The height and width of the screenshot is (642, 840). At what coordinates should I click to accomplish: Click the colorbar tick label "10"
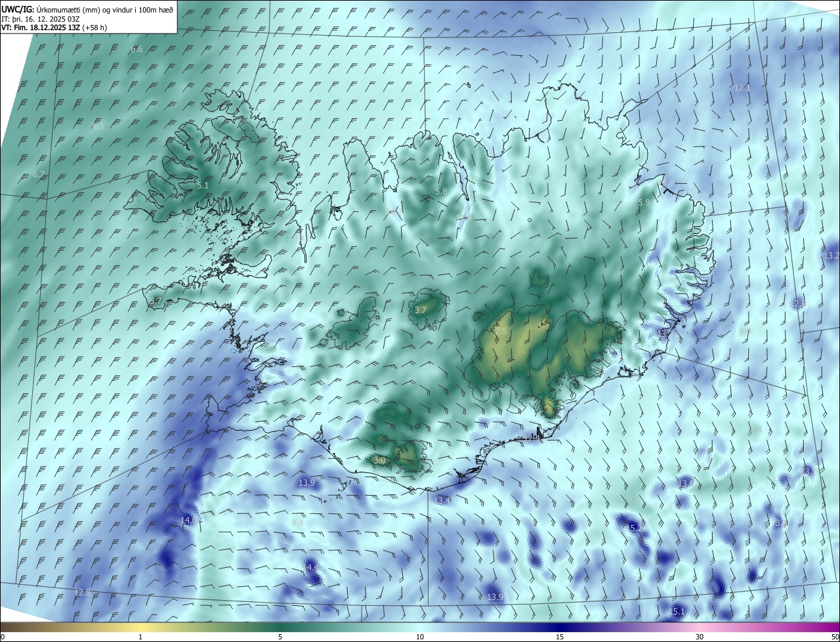420,637
